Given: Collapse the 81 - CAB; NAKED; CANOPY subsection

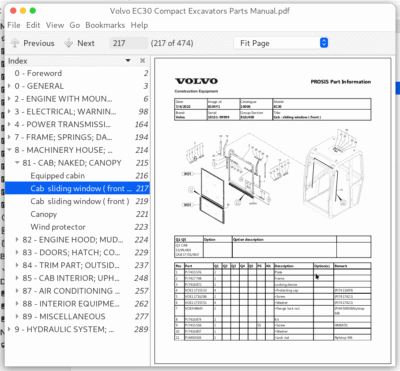Looking at the screenshot, I should 17,163.
